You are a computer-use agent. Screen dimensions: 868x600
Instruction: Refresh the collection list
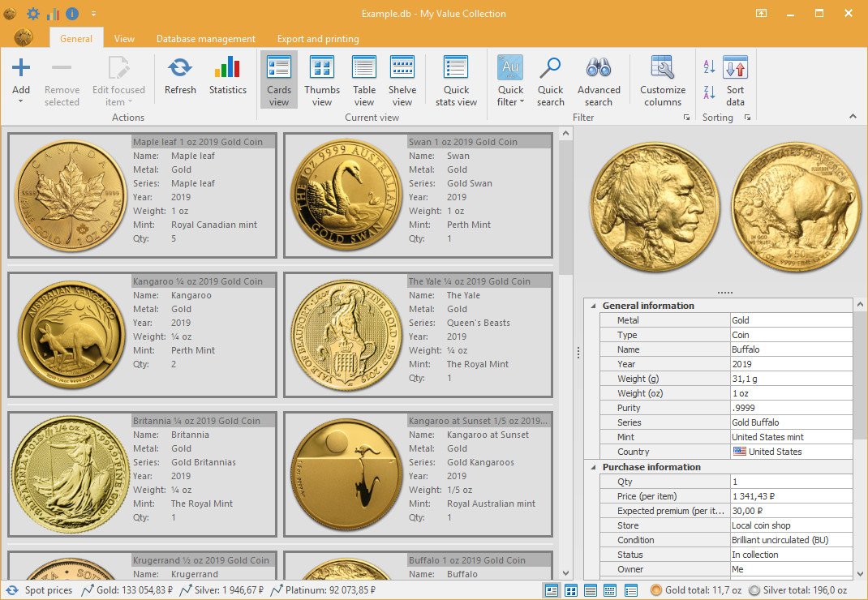(x=180, y=76)
